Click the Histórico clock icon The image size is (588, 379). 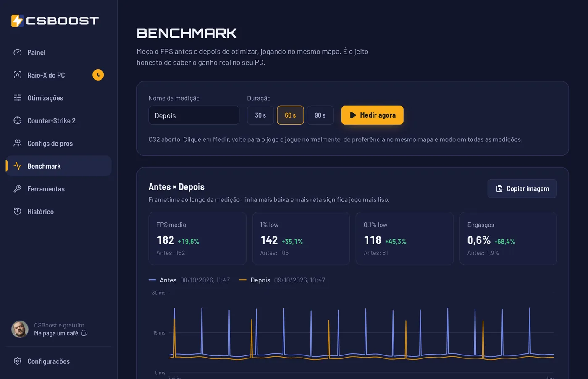coord(18,212)
